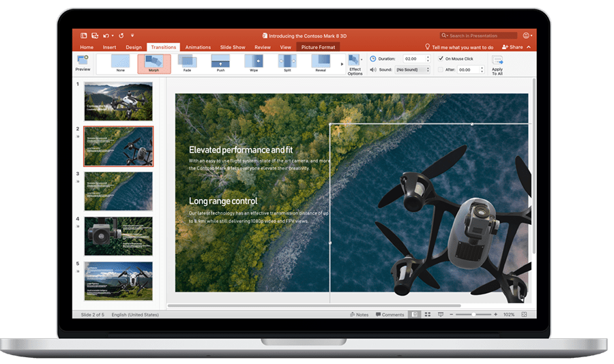The width and height of the screenshot is (614, 364).
Task: Open the Undo history dropdown arrow
Action: coord(113,35)
